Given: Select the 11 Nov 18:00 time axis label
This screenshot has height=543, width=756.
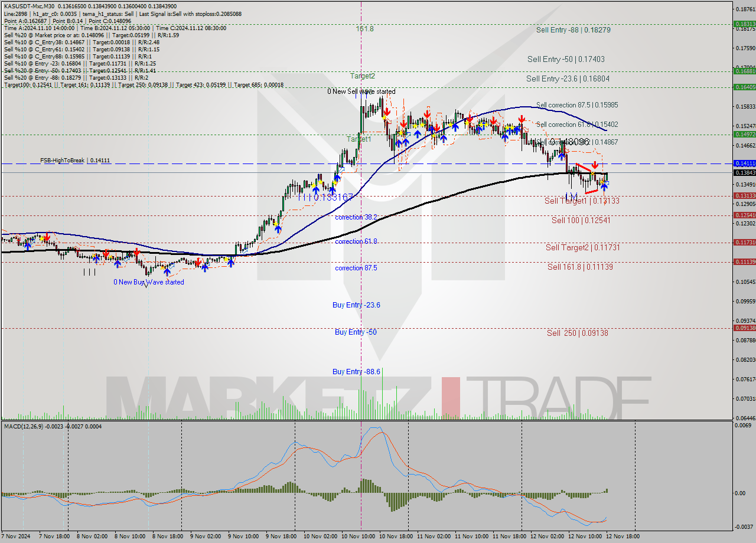Looking at the screenshot, I should [509, 537].
